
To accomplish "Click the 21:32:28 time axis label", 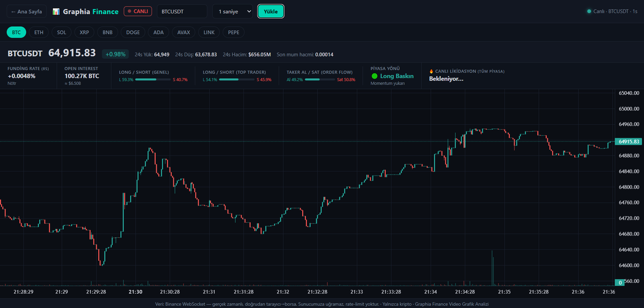I will coord(317,291).
